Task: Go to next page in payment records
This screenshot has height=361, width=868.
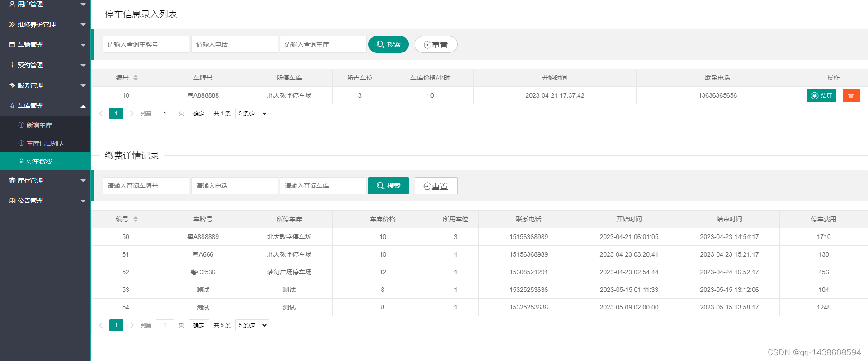Action: click(x=132, y=325)
